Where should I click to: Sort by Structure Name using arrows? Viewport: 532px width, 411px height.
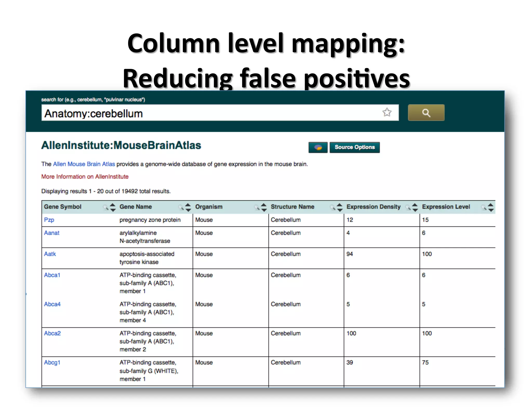(340, 207)
